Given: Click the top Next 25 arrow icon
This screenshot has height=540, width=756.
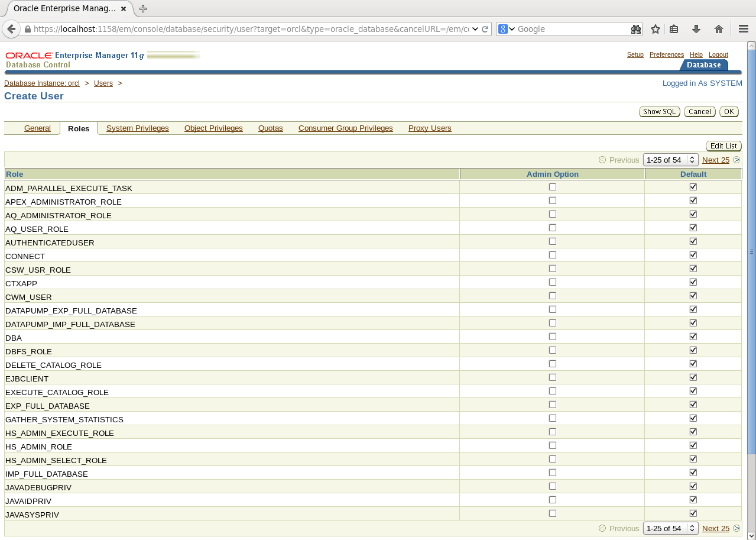Looking at the screenshot, I should pyautogui.click(x=736, y=160).
